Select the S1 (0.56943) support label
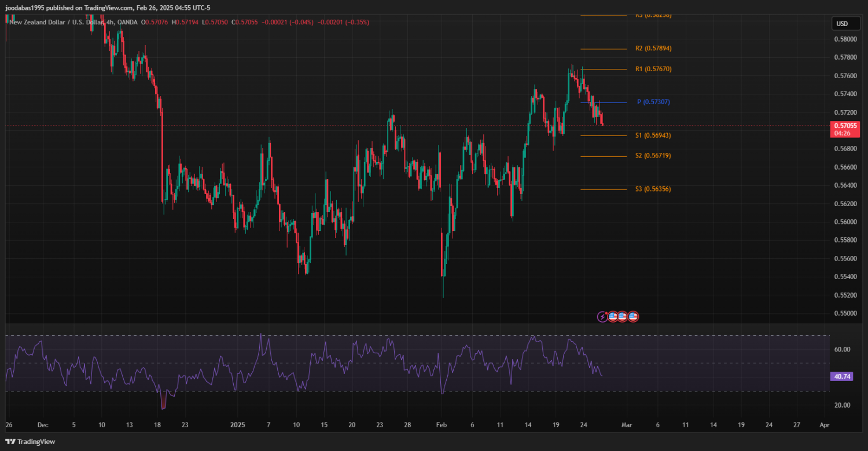 pos(653,135)
